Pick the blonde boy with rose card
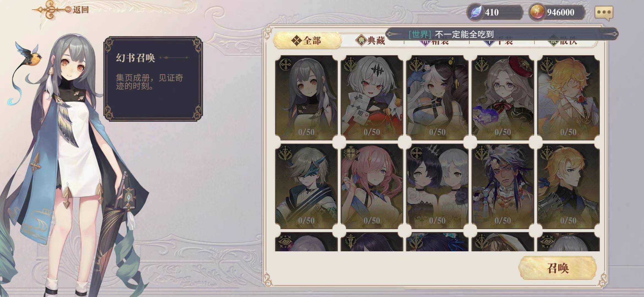 point(568,98)
